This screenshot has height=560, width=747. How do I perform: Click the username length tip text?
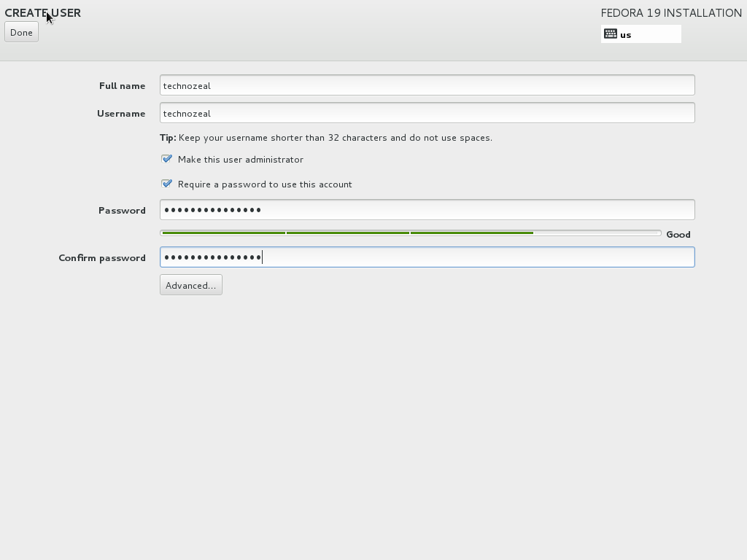coord(325,137)
